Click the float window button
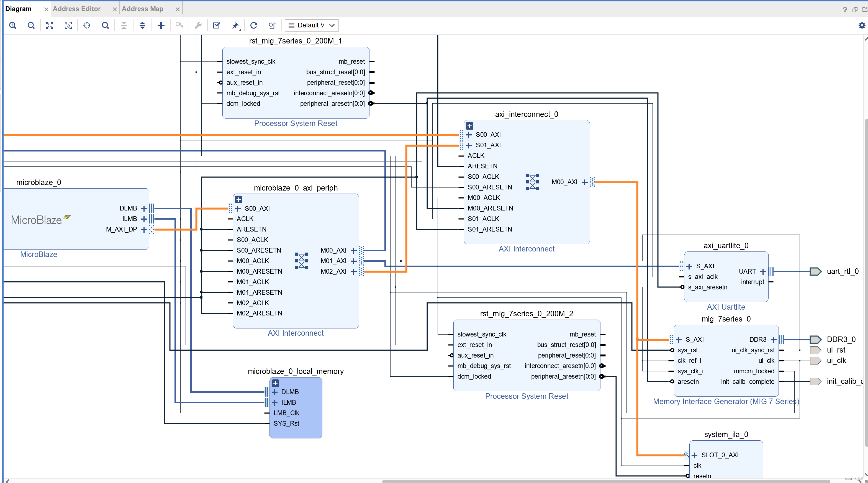868x483 pixels. (x=854, y=9)
